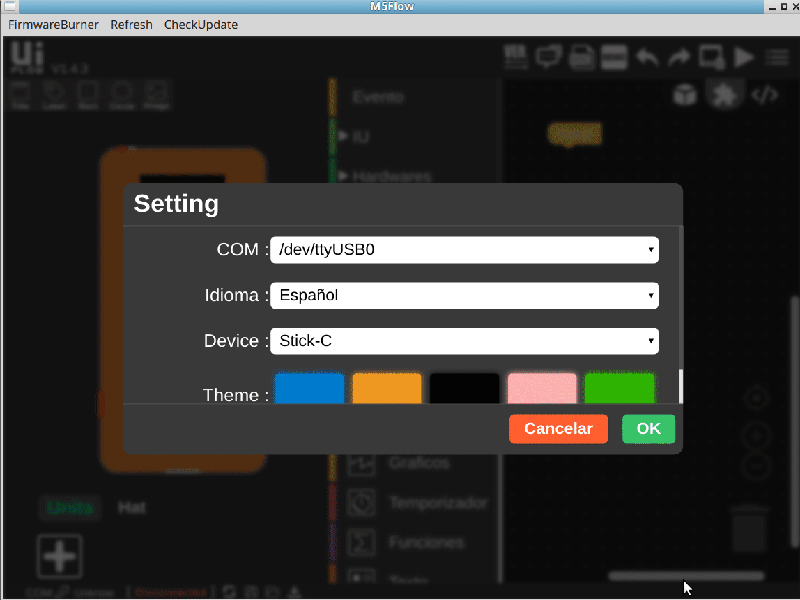Click the run play icon in toolbar
The image size is (800, 600).
744,57
